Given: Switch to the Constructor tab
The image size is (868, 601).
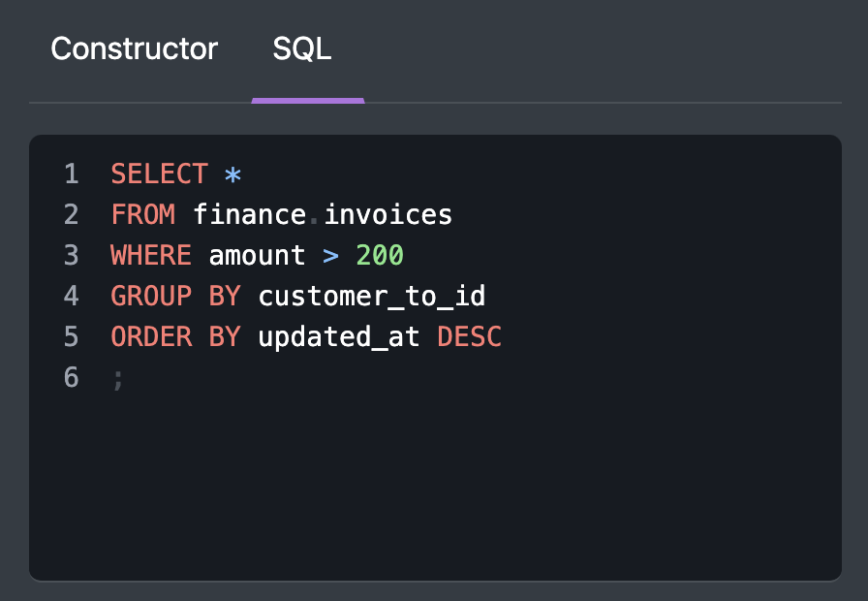Looking at the screenshot, I should click(x=134, y=49).
